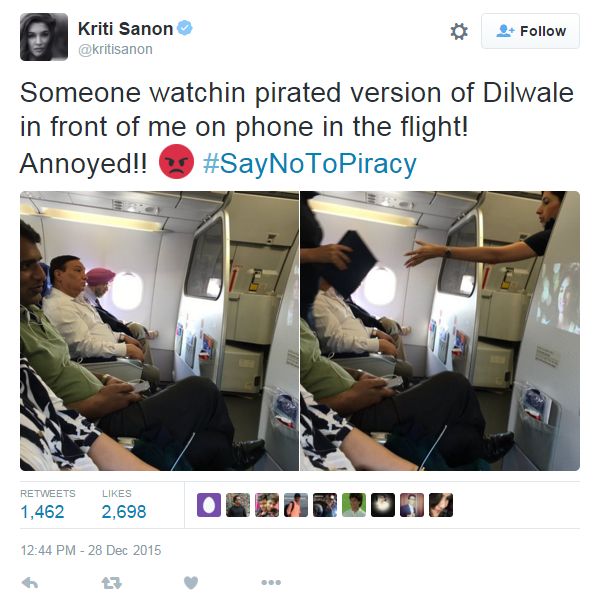Image resolution: width=607 pixels, height=606 pixels.
Task: Open the right photo with the flight attendant
Action: 440,331
